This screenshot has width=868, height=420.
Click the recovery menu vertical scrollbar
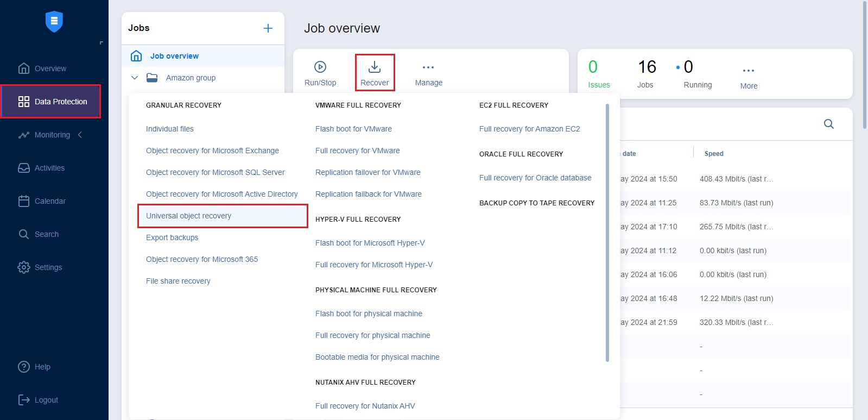point(607,233)
